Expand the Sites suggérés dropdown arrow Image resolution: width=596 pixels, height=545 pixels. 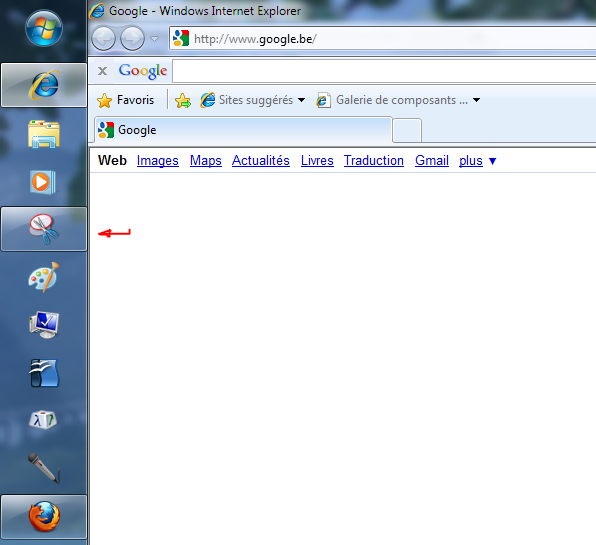coord(301,100)
